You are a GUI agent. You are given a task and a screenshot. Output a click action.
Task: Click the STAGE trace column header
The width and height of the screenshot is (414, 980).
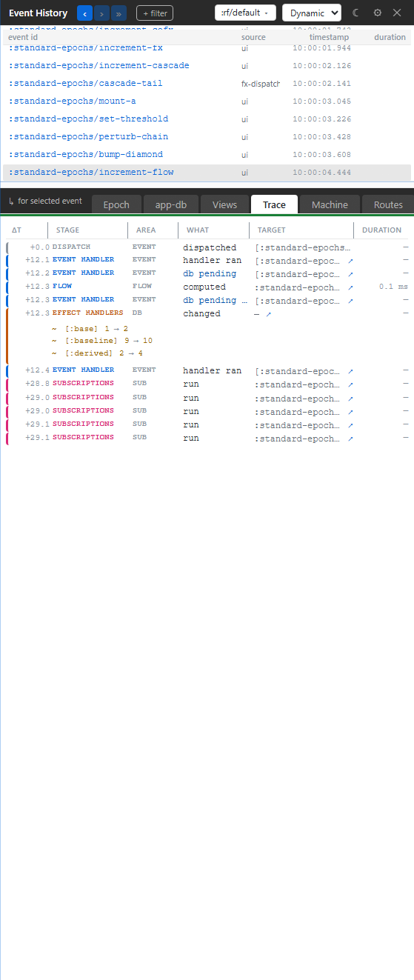[x=67, y=230]
